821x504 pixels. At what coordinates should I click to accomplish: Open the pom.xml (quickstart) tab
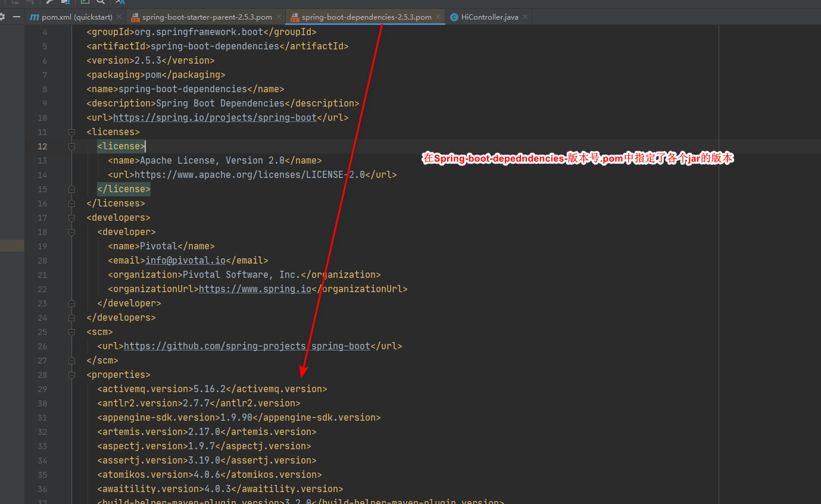click(x=76, y=17)
